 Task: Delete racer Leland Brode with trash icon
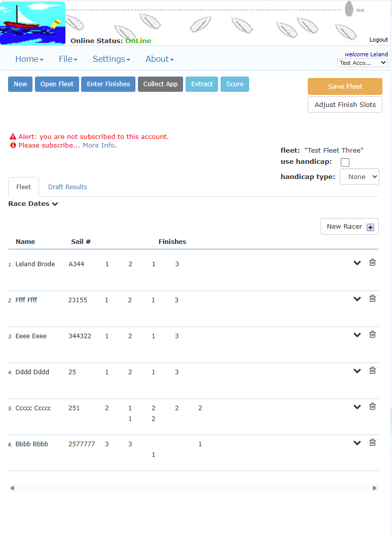tap(373, 262)
